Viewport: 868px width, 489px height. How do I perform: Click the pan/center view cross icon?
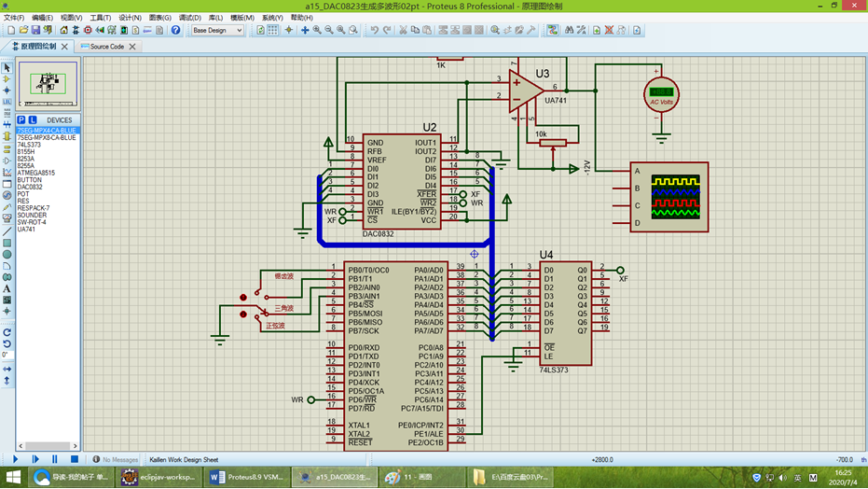305,31
